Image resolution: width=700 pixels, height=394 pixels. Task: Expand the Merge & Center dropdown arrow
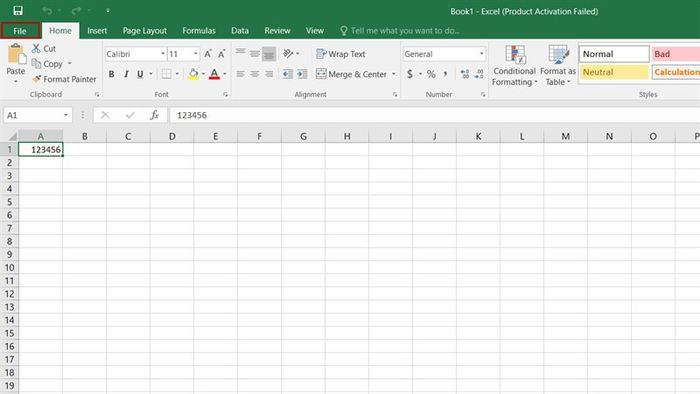click(x=394, y=74)
